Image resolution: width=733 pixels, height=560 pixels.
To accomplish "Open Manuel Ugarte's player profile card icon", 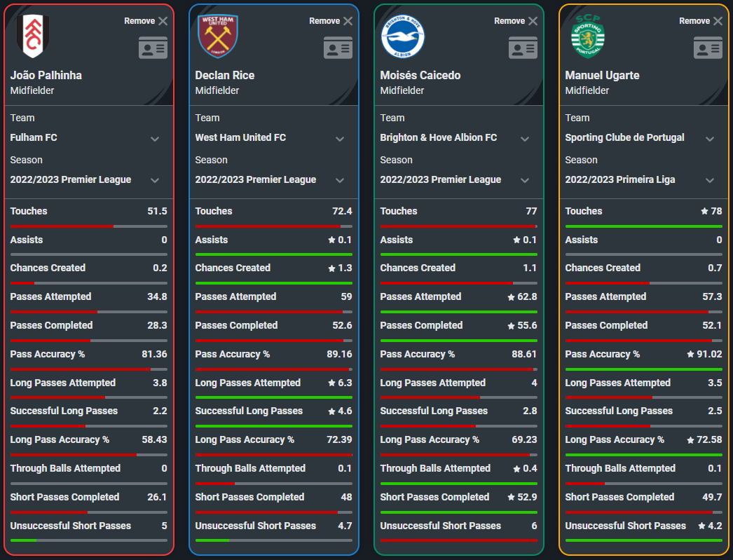I will [708, 48].
